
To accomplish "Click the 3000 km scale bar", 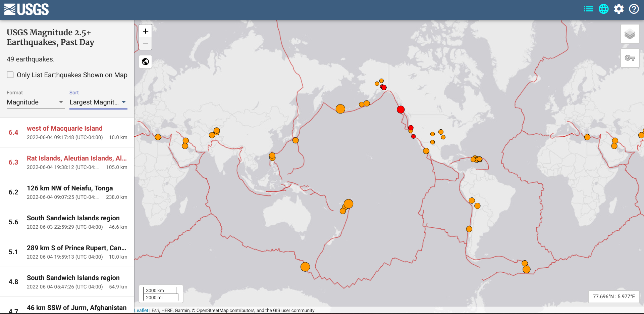I will pyautogui.click(x=160, y=290).
